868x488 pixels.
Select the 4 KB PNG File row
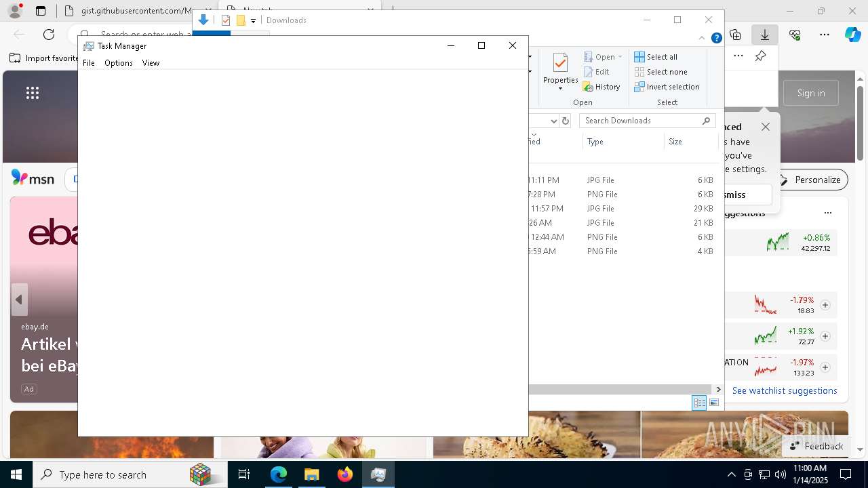click(623, 251)
